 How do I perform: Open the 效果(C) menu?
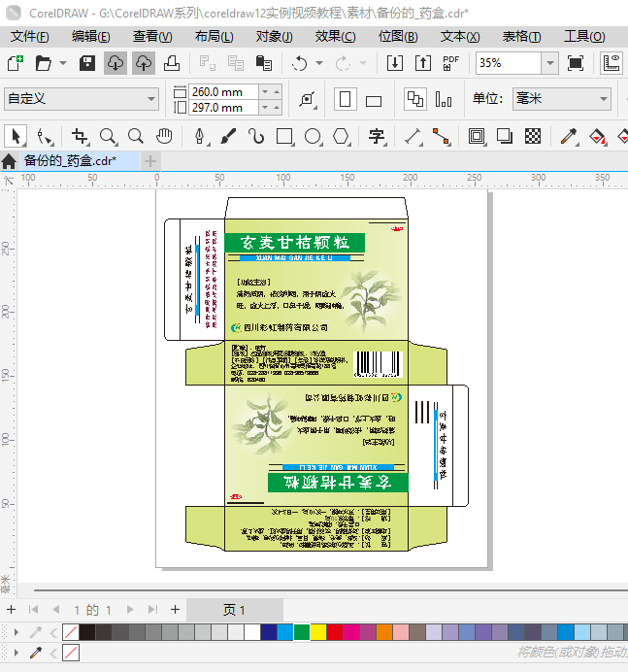(336, 37)
